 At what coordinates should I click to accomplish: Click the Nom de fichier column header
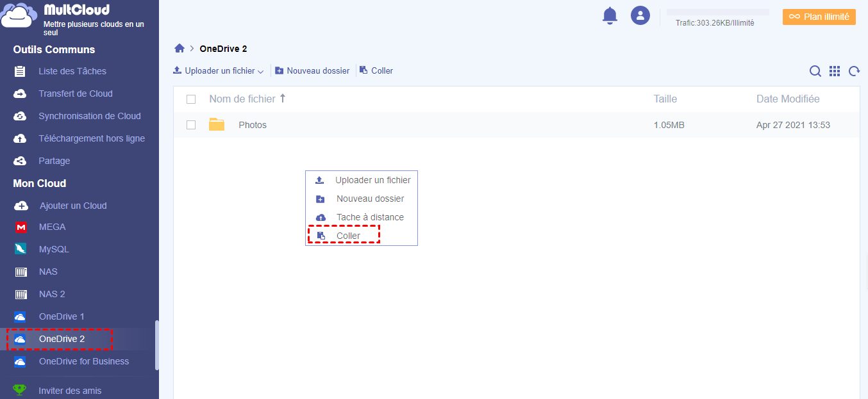click(242, 99)
